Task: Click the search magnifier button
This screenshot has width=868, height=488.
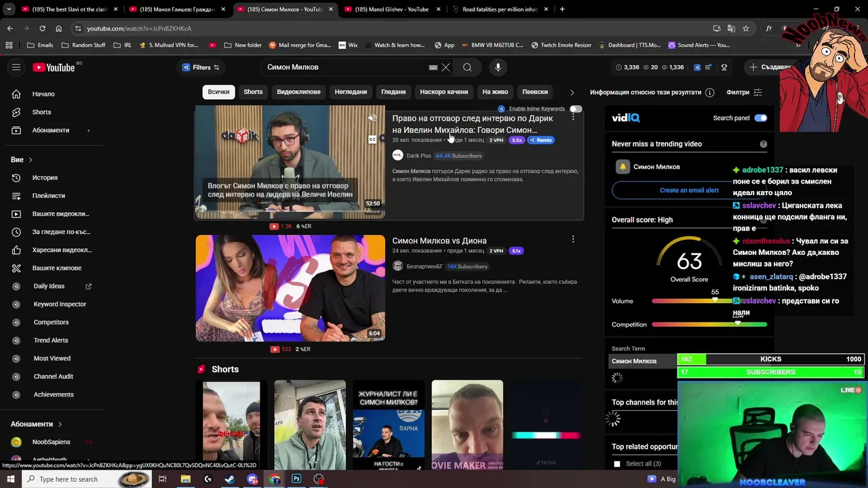Action: [467, 67]
